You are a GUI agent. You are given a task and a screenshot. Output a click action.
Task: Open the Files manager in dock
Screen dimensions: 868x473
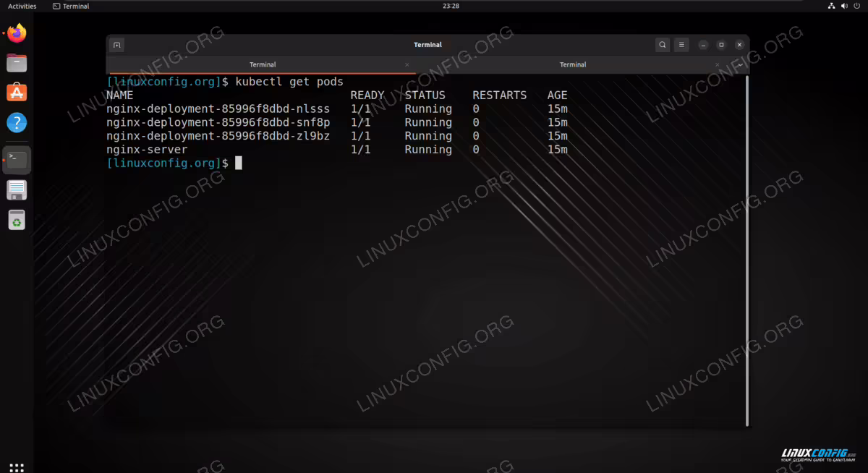[17, 63]
